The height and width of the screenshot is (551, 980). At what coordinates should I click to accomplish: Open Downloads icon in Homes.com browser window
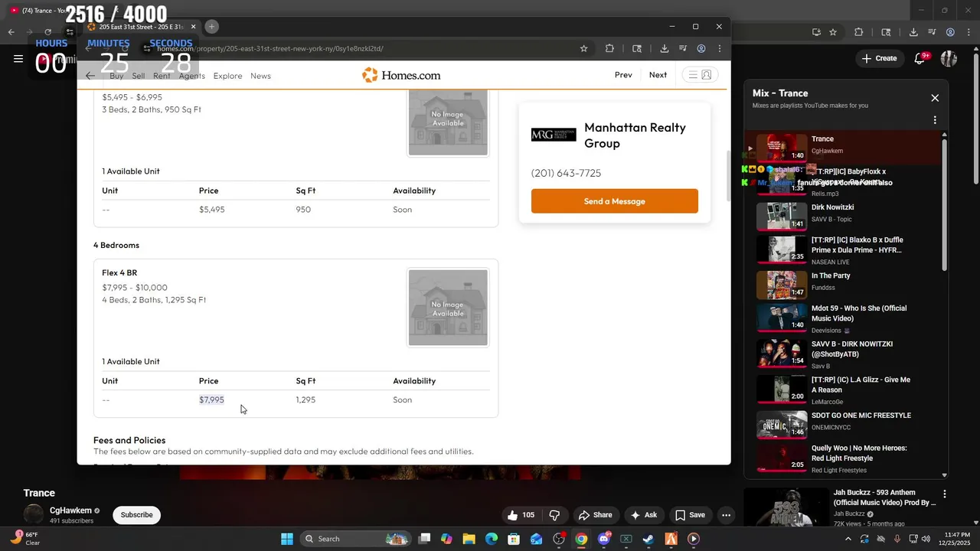point(664,48)
